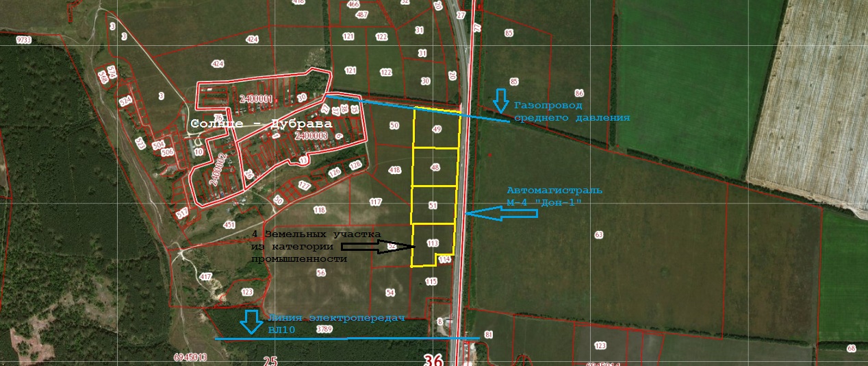Click the "Линия электропередач ВЛ10" label

335,323
